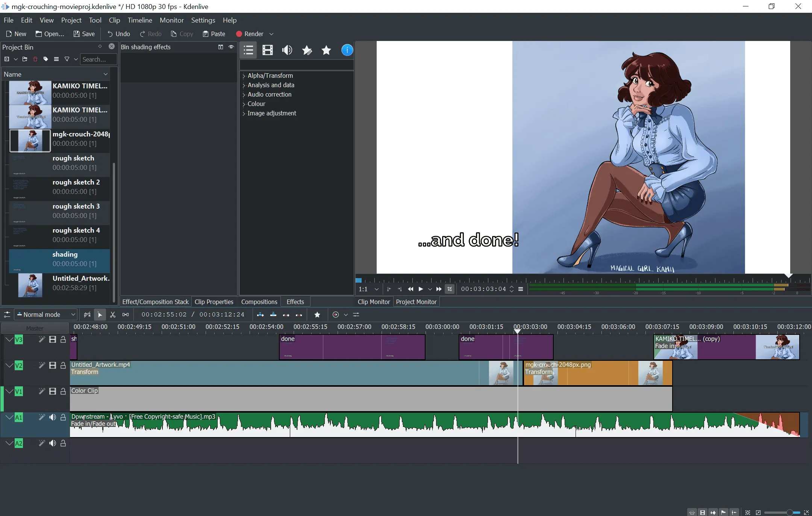
Task: Save the project
Action: pyautogui.click(x=84, y=34)
